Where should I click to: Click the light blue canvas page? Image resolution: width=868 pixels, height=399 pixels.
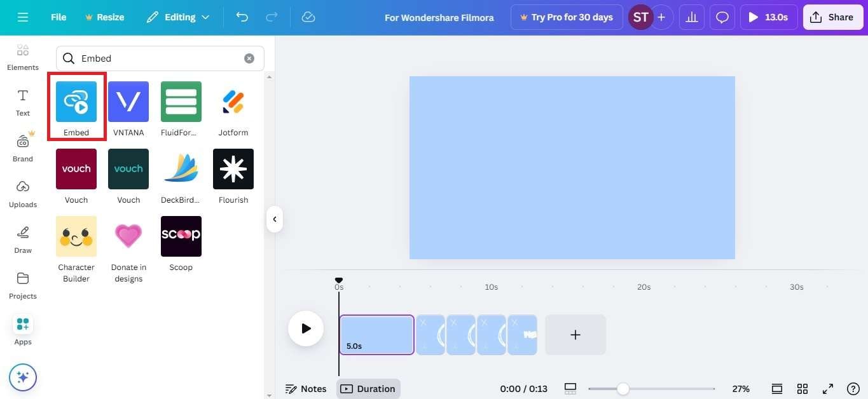point(572,168)
